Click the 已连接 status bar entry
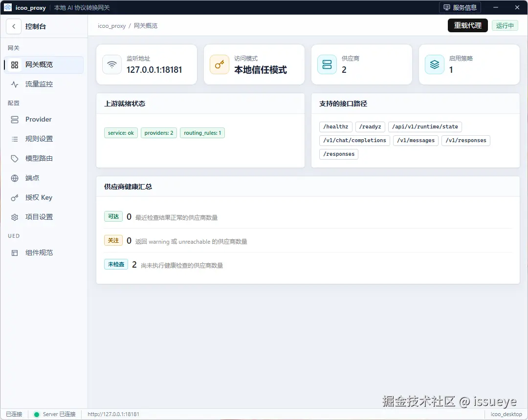Screen dimensions: 528x420 [14, 414]
